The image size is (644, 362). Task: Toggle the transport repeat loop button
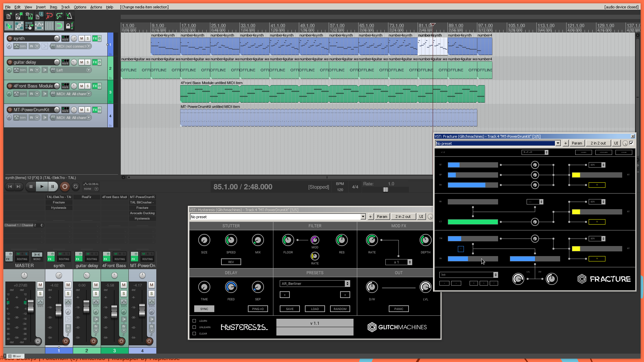[76, 187]
